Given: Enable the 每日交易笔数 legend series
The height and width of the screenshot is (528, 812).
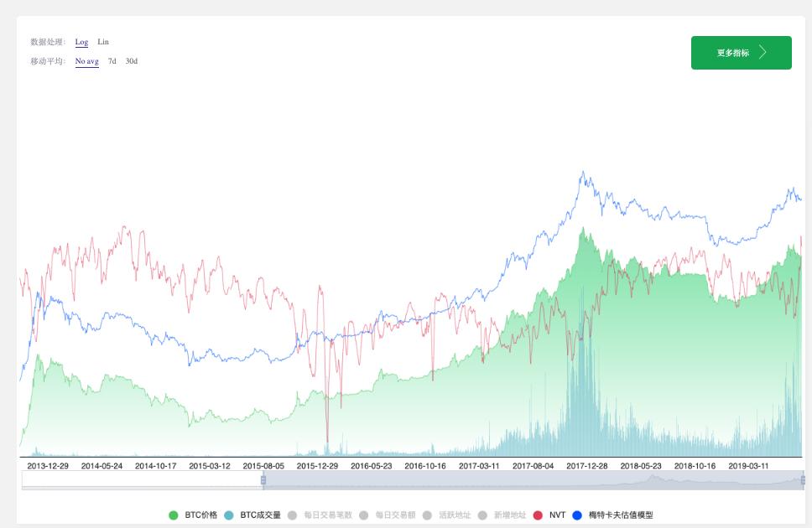Looking at the screenshot, I should point(320,515).
